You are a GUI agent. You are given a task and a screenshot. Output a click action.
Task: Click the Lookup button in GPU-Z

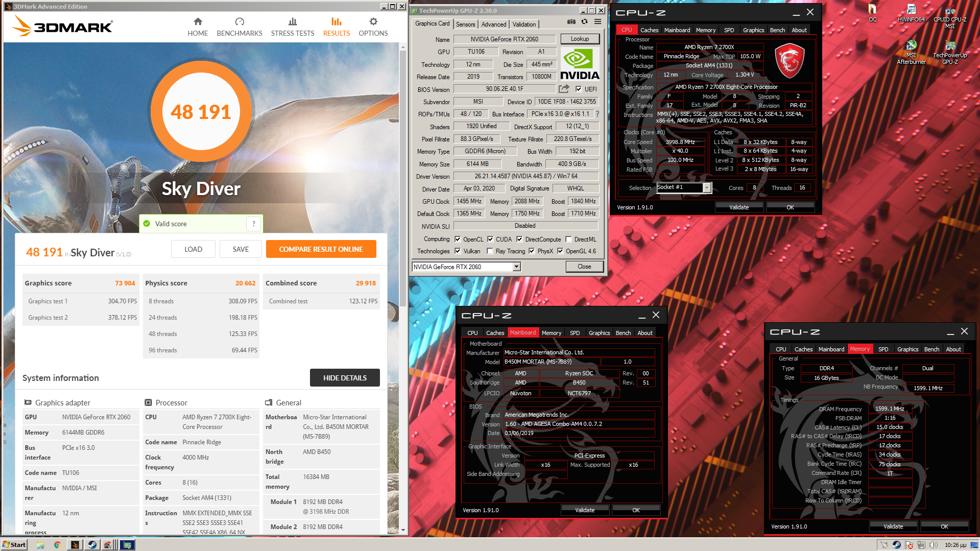(580, 39)
